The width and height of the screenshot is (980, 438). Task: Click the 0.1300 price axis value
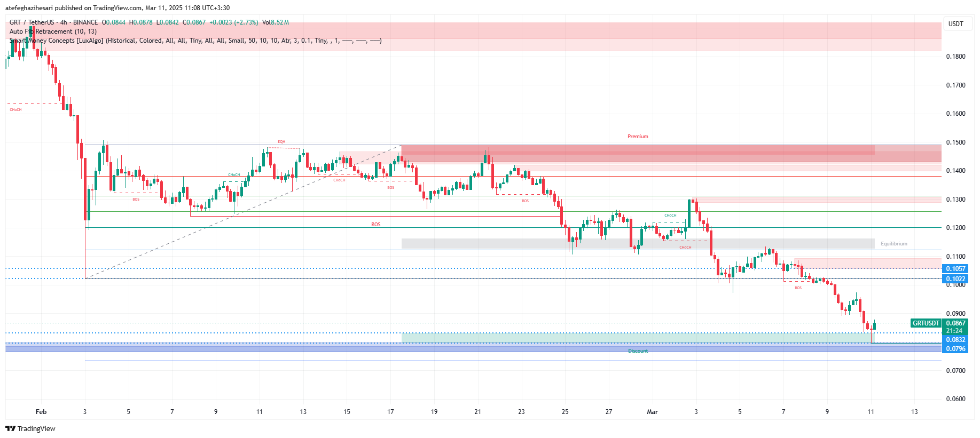(x=955, y=200)
